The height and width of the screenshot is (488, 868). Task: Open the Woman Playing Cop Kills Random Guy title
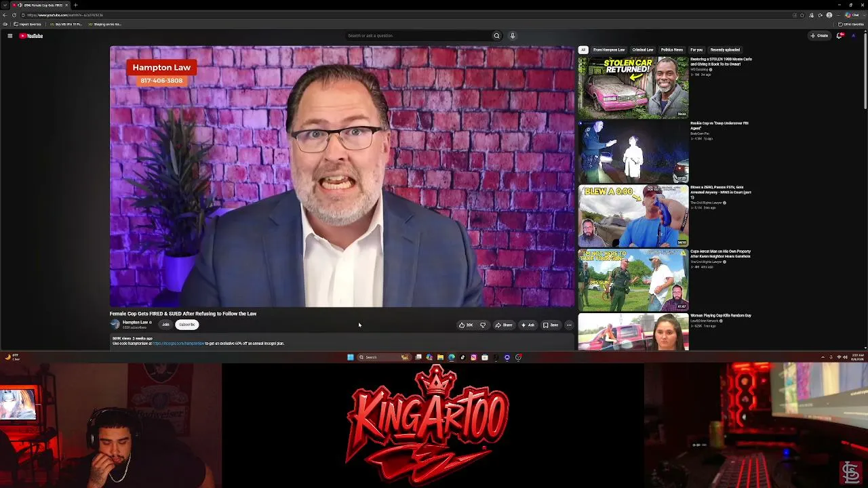tap(721, 316)
